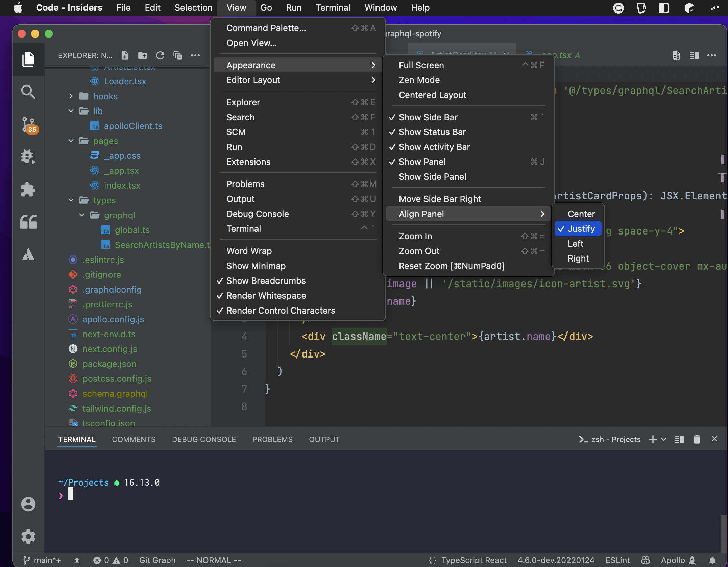Image resolution: width=728 pixels, height=567 pixels.
Task: Switch to the OUTPUT tab
Action: coord(324,439)
